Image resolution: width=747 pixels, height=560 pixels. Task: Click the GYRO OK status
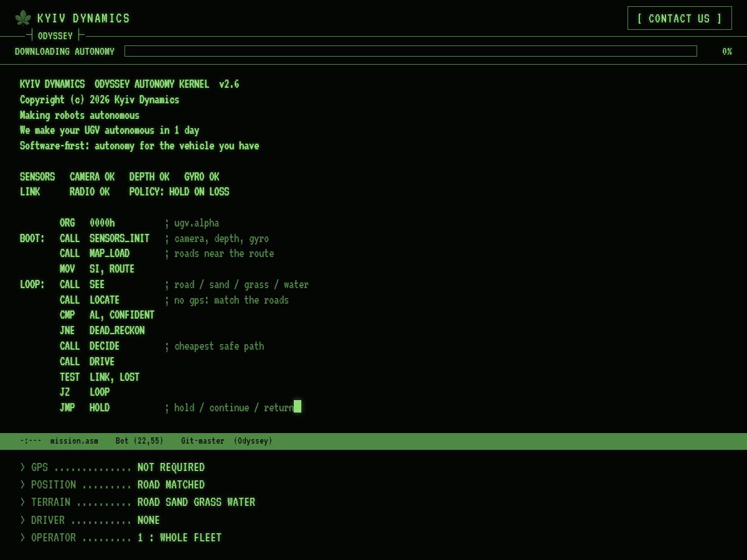pyautogui.click(x=202, y=177)
